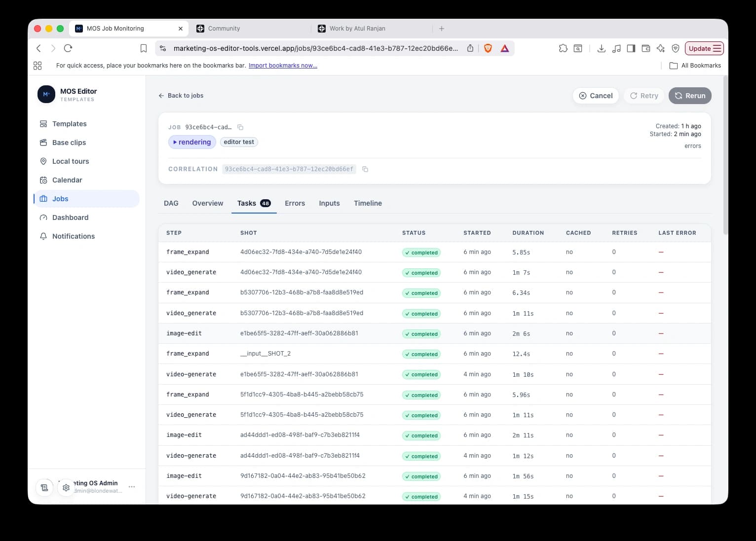Open the VPN shield icon
This screenshot has width=756, height=541.
[x=676, y=48]
